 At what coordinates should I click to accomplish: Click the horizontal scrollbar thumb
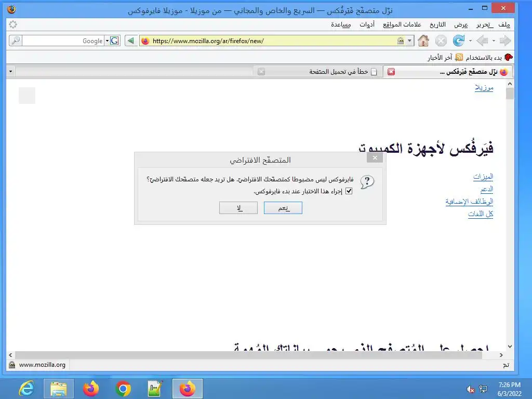[x=249, y=355]
